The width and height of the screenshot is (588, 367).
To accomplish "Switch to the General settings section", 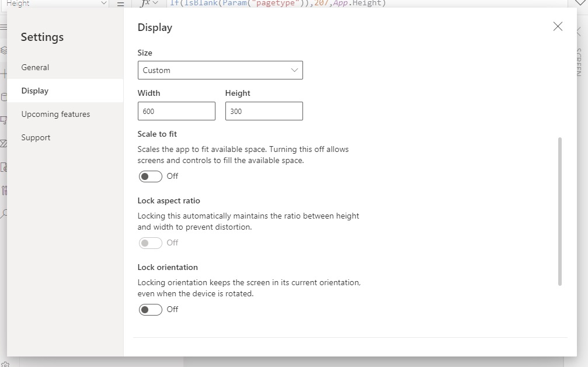I will [x=35, y=67].
